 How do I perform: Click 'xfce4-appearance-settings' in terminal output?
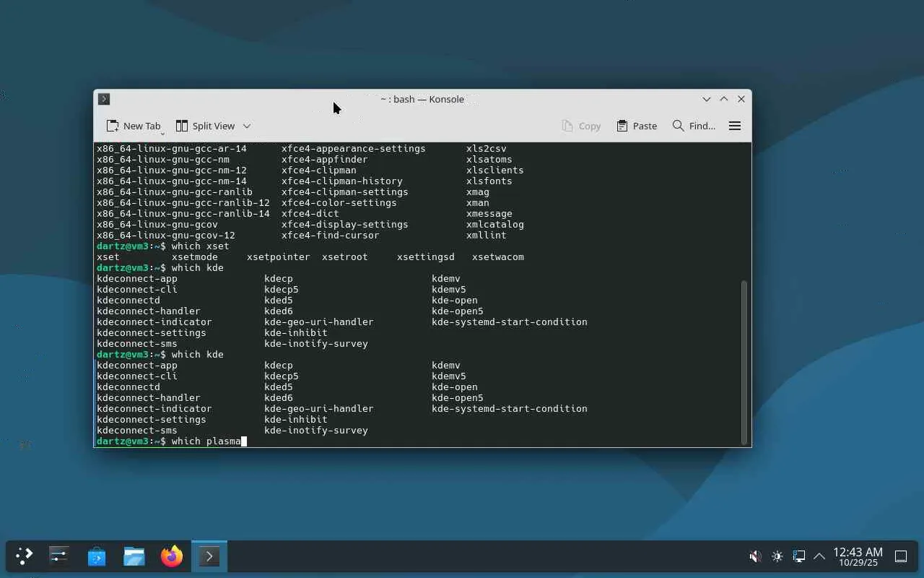coord(354,149)
